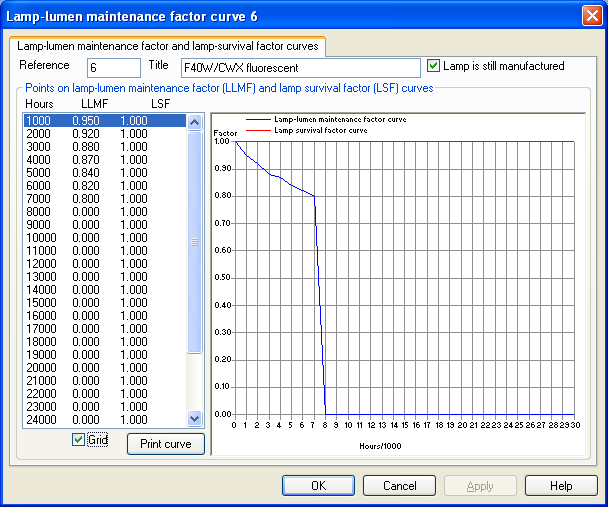Select the 7000 hours row with 0.800

click(x=105, y=198)
